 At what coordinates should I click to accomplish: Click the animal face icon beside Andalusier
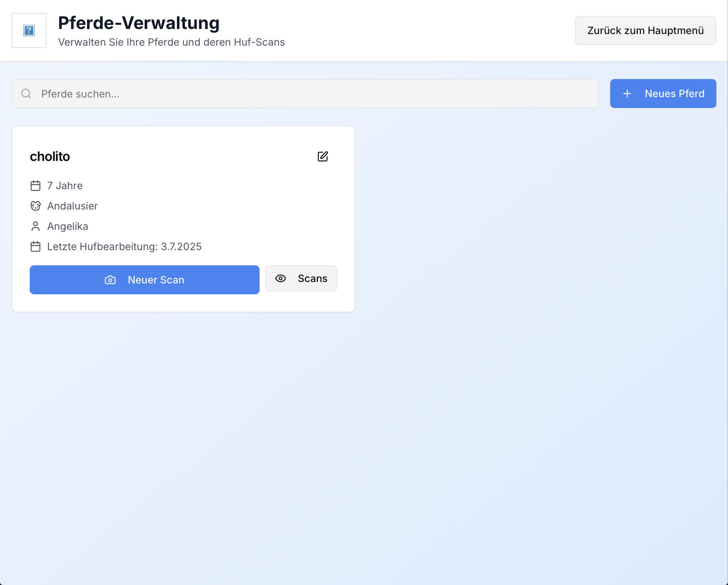point(36,206)
